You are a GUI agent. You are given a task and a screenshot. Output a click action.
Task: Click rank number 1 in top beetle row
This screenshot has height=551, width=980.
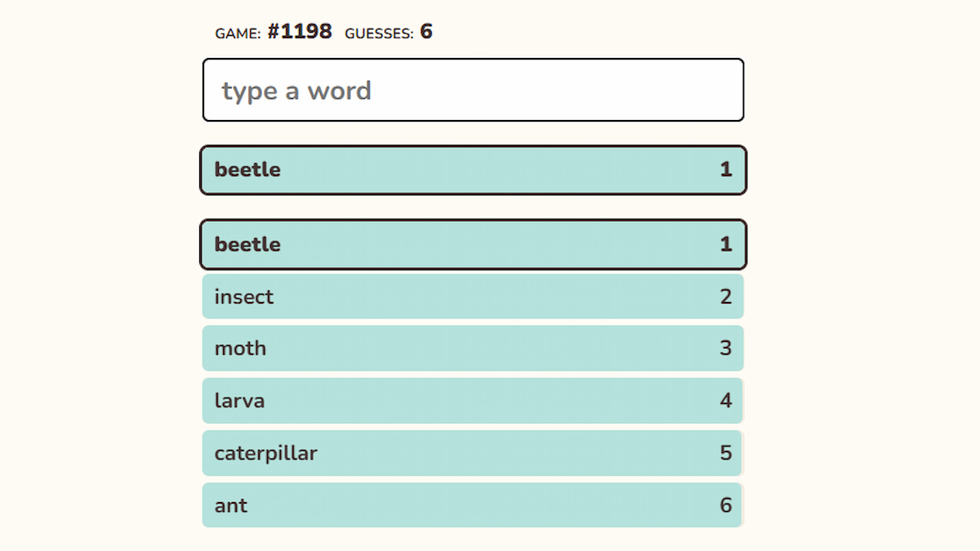point(726,170)
